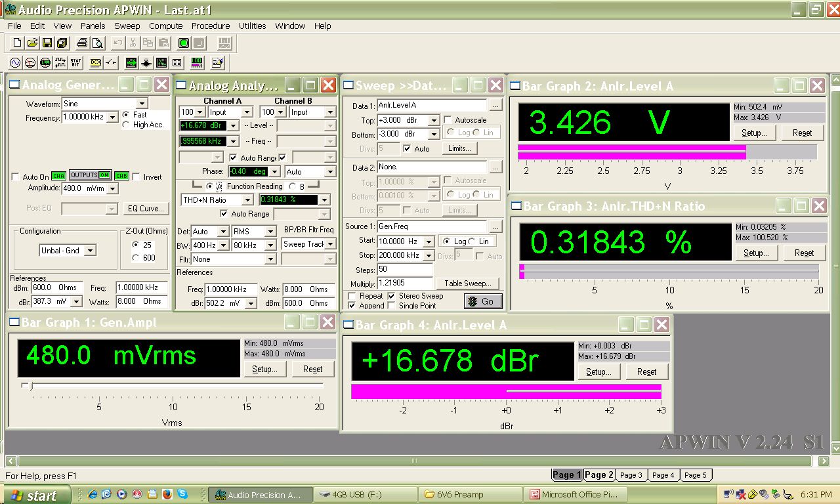Select High Acc. frequency radio button
The width and height of the screenshot is (840, 504).
click(x=126, y=125)
